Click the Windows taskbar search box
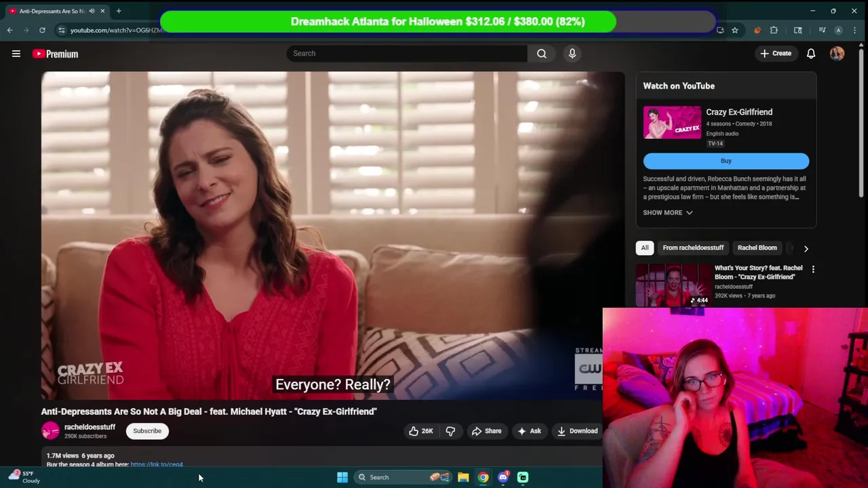Screen dimensions: 868x488 [403, 477]
